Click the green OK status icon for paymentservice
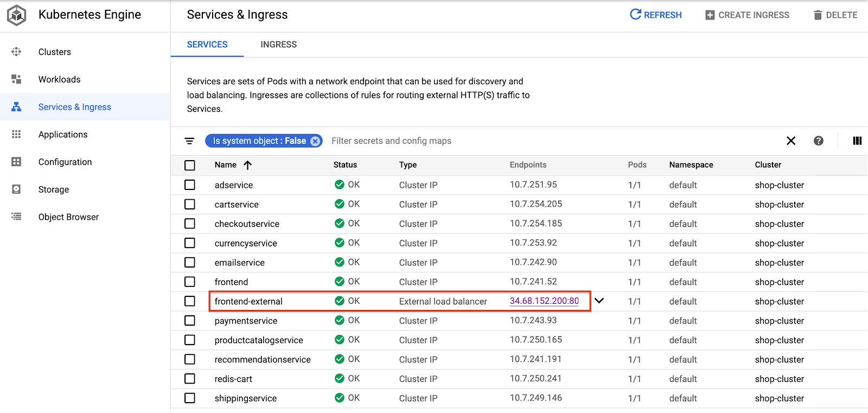The width and height of the screenshot is (868, 413). coord(340,320)
